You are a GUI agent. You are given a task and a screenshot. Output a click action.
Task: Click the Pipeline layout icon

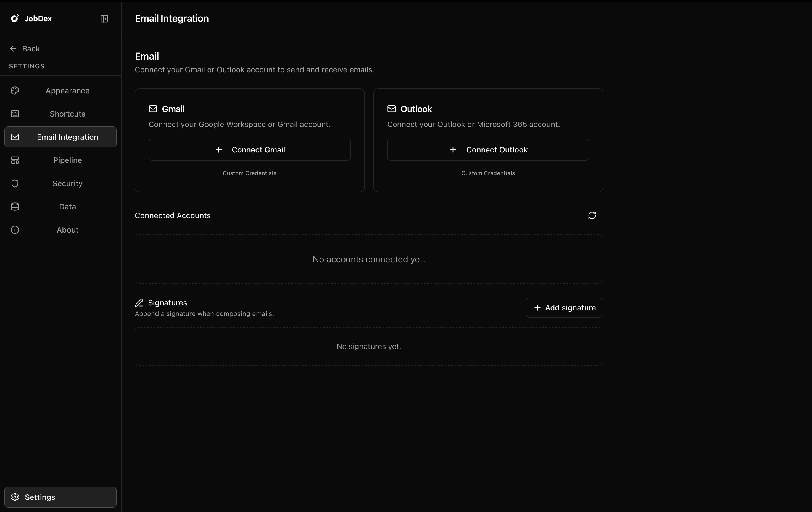point(15,160)
